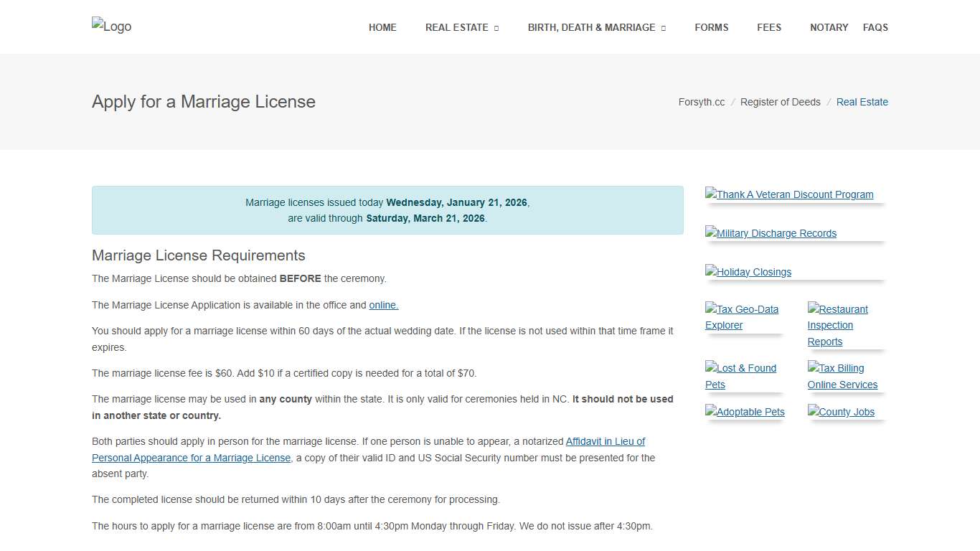The height and width of the screenshot is (551, 980).
Task: Click the site Logo image
Action: [112, 27]
